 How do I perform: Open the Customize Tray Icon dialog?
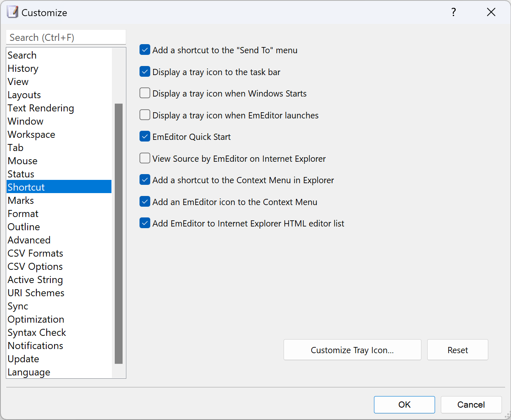tap(352, 350)
